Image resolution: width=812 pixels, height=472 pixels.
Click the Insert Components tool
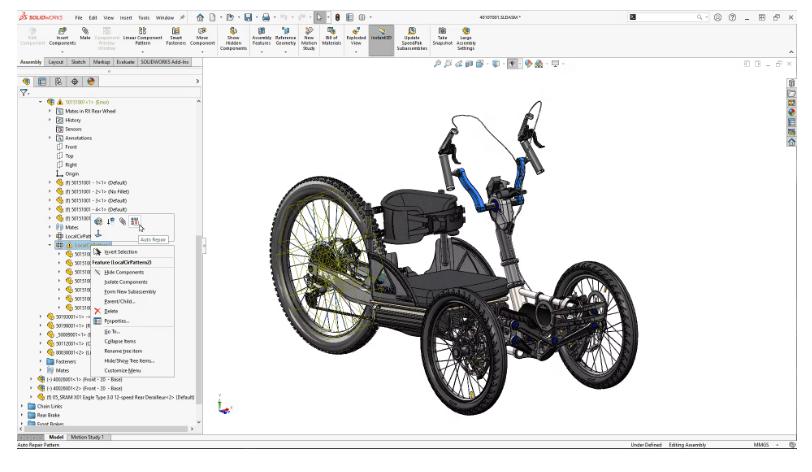click(x=62, y=37)
